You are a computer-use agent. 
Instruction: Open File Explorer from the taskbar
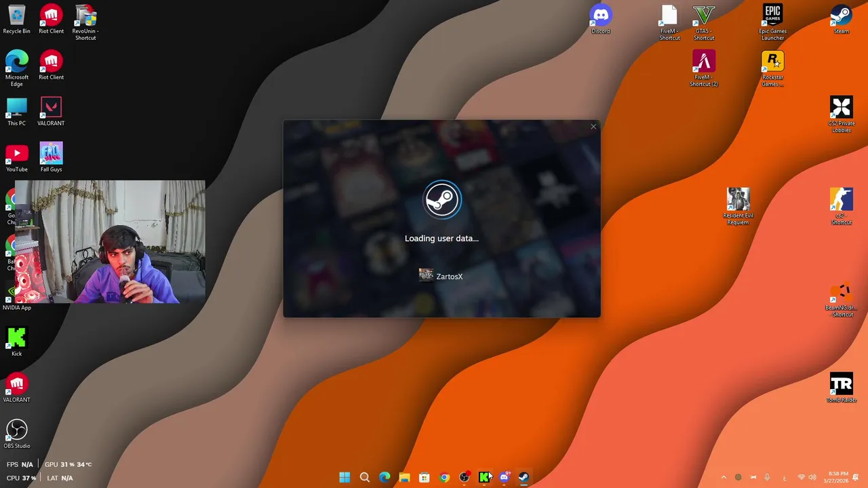pos(404,477)
